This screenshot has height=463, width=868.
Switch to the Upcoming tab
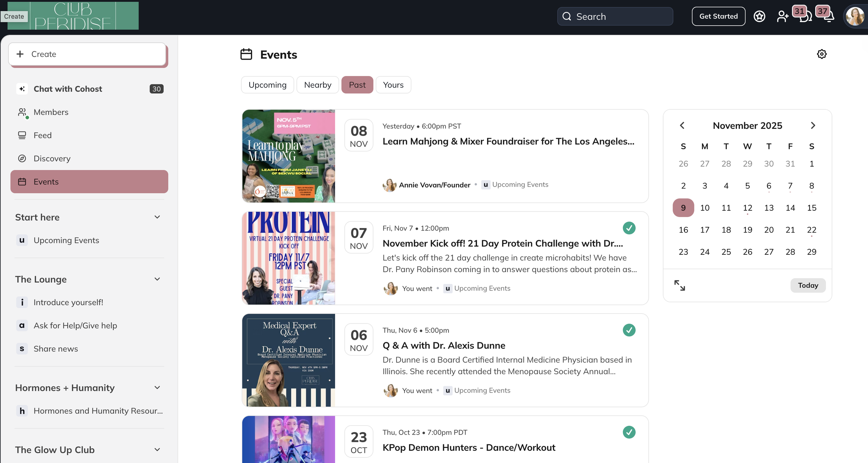point(267,85)
